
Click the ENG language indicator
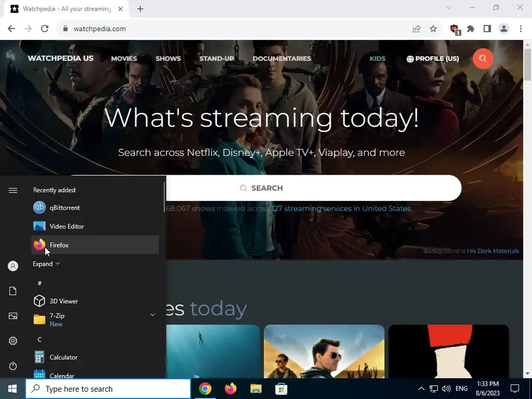[x=461, y=389]
